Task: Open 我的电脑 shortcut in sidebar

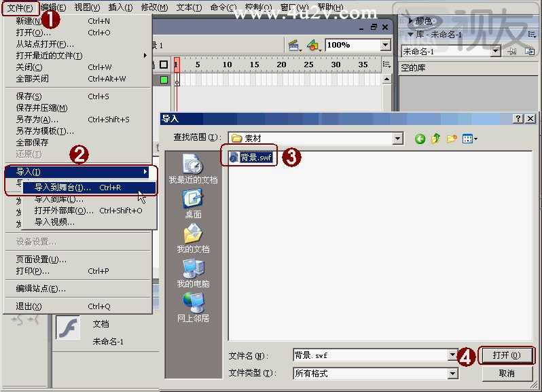Action: [x=193, y=273]
